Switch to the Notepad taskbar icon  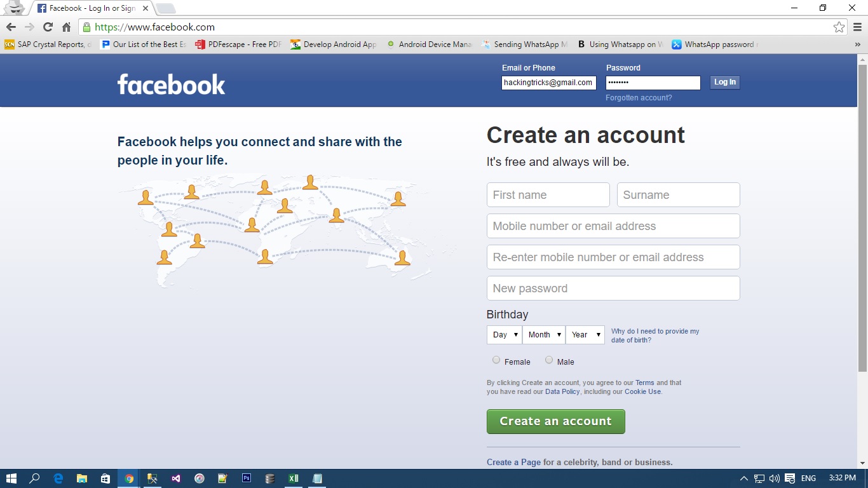317,478
